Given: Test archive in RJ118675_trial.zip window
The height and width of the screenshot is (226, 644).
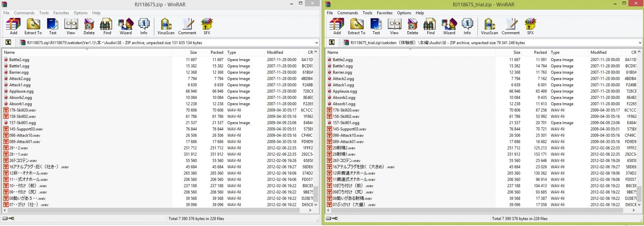Looking at the screenshot, I should (x=376, y=26).
